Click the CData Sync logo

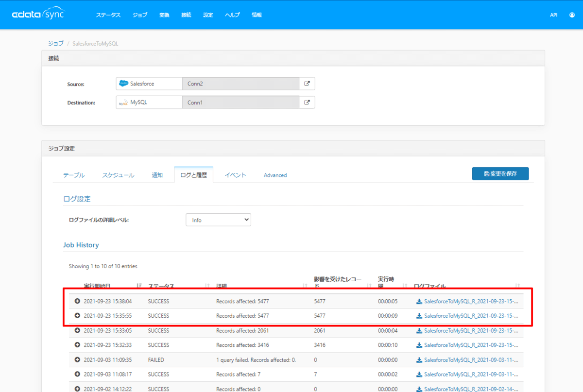(38, 14)
